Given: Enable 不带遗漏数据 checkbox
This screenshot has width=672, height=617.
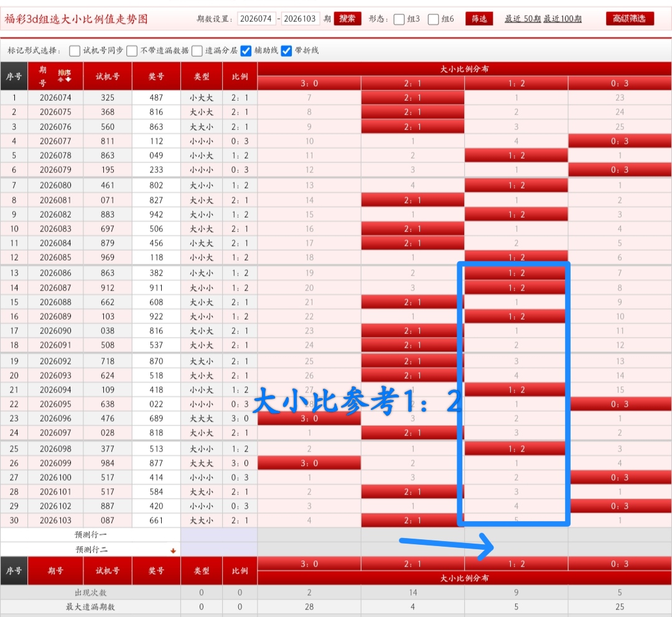Looking at the screenshot, I should click(x=132, y=51).
